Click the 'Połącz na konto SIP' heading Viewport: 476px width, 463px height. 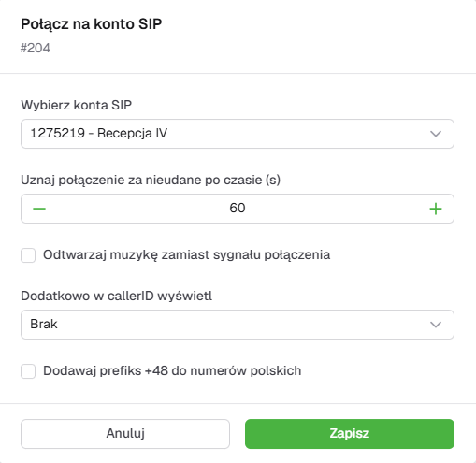92,24
